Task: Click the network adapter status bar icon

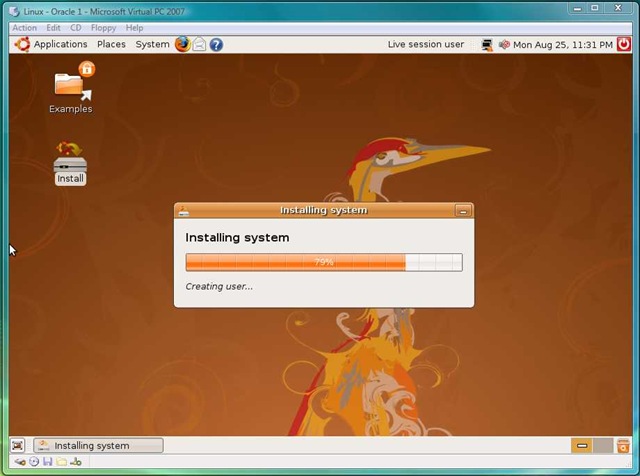Action: [x=76, y=462]
